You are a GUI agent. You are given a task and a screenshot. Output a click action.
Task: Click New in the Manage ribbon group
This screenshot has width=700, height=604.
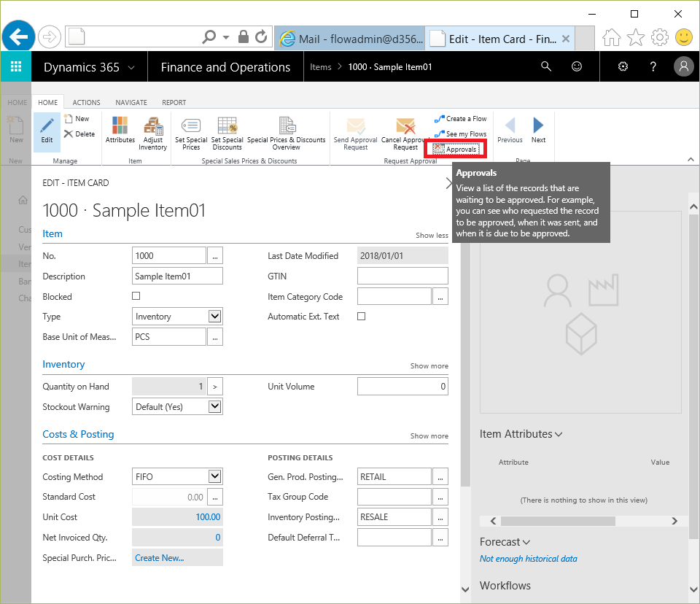(77, 119)
